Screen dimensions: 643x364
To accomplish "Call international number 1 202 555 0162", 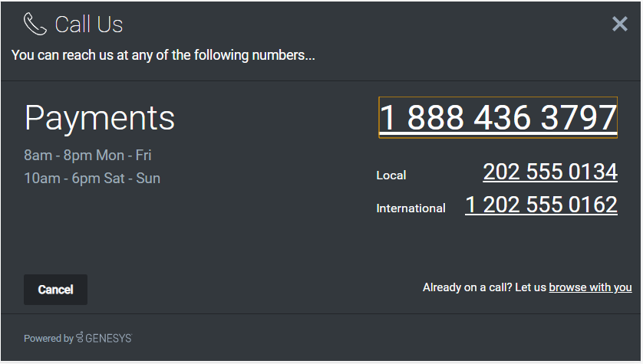I will click(541, 205).
